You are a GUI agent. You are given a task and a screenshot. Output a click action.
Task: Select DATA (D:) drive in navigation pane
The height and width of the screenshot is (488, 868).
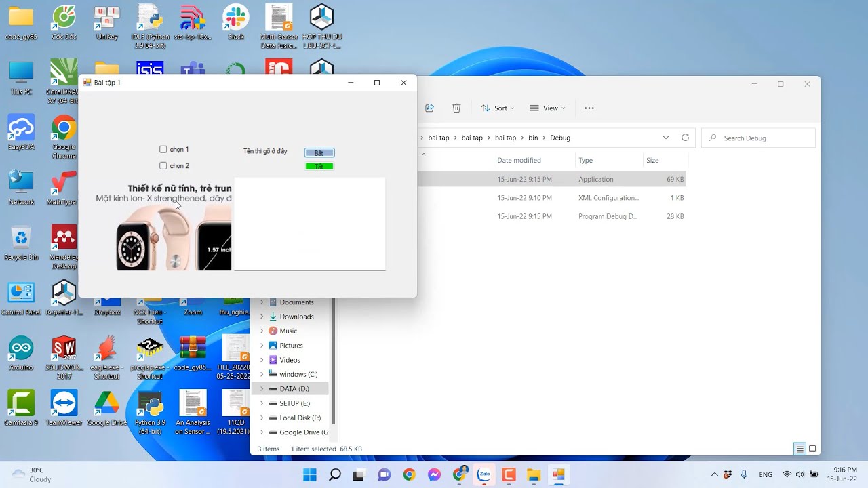point(290,389)
